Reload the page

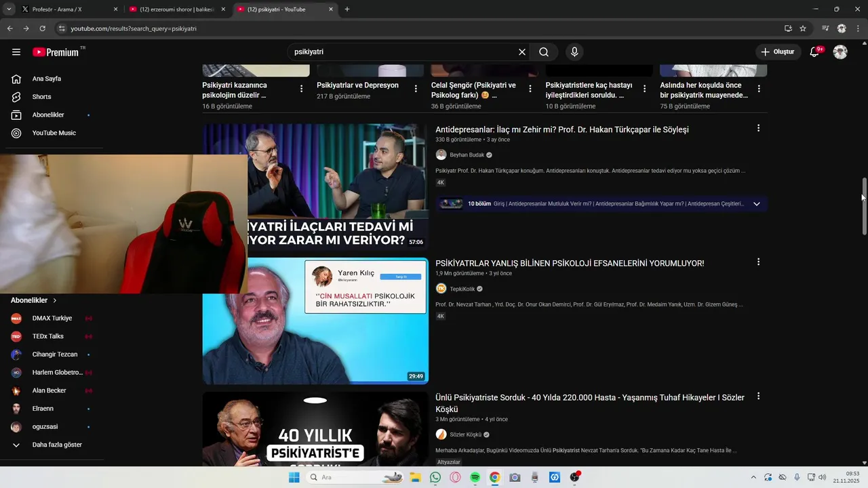tap(42, 28)
